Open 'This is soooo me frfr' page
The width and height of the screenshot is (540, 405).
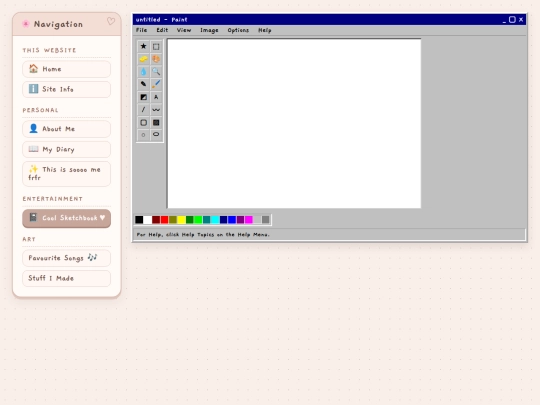tap(66, 174)
